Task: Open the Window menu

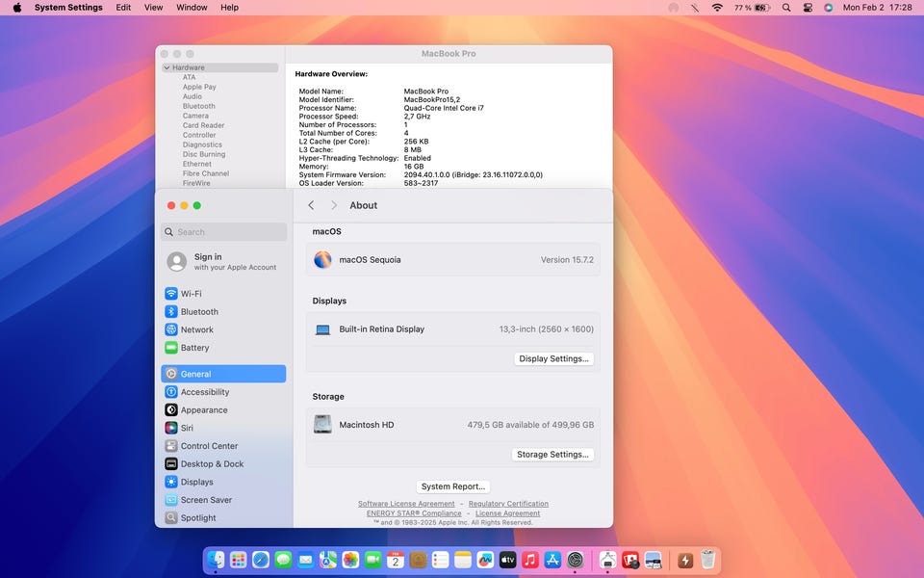Action: (192, 8)
